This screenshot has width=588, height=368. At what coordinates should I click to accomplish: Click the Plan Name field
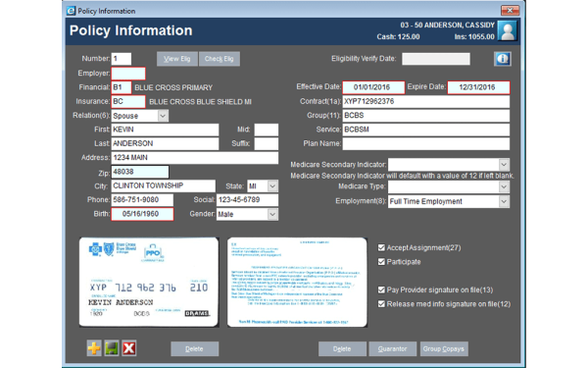[426, 144]
